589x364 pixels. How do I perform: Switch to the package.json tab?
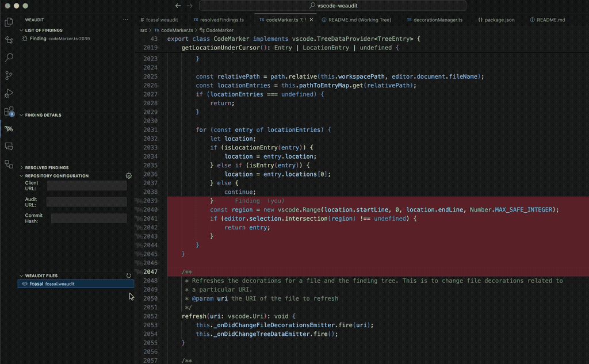pos(496,20)
